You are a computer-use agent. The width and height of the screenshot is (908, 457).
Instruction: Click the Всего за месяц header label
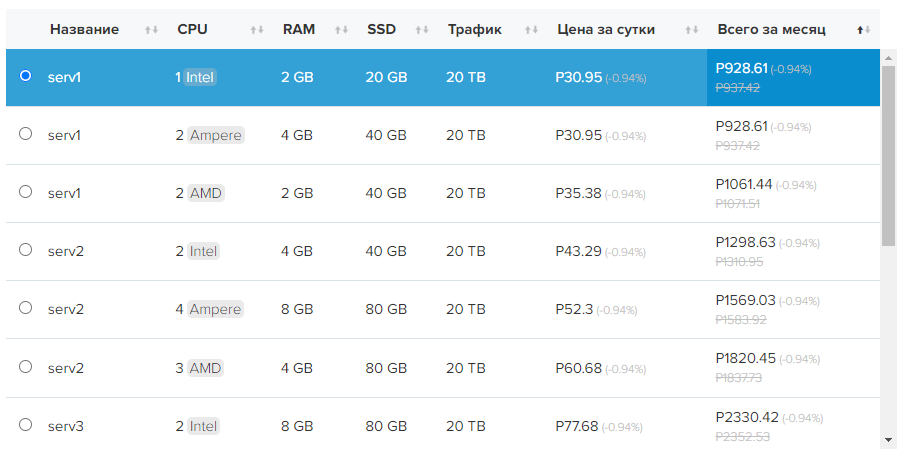click(771, 30)
